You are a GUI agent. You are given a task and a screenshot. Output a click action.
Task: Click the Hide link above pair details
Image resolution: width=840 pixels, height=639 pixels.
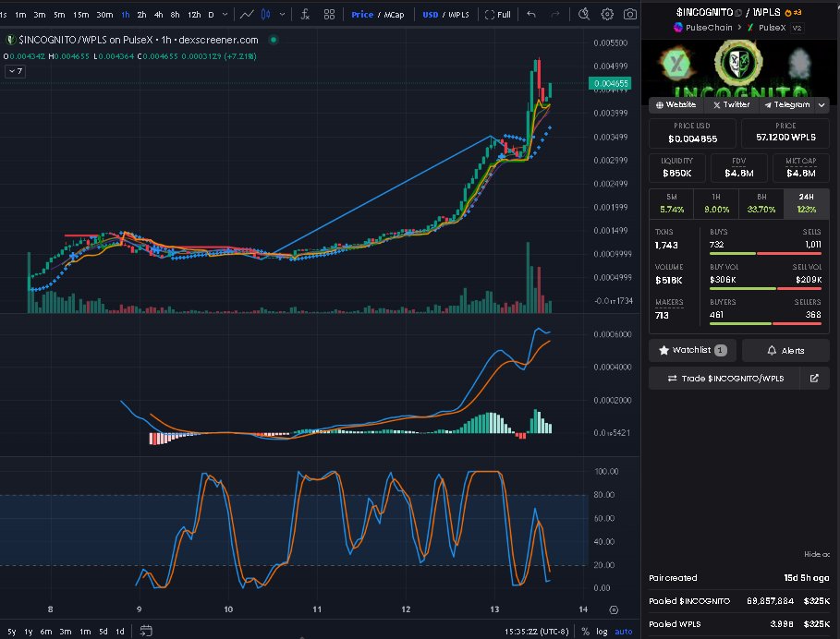[x=817, y=554]
